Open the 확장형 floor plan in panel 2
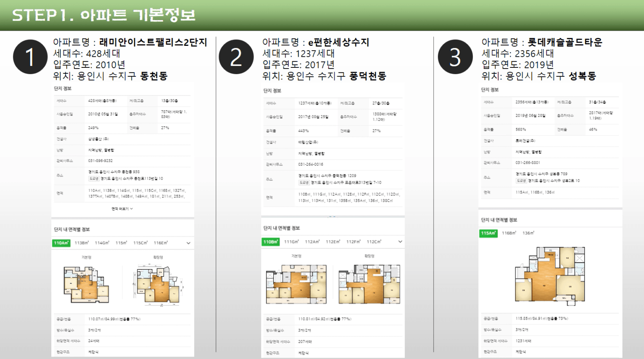This screenshot has width=644, height=359. (x=369, y=284)
